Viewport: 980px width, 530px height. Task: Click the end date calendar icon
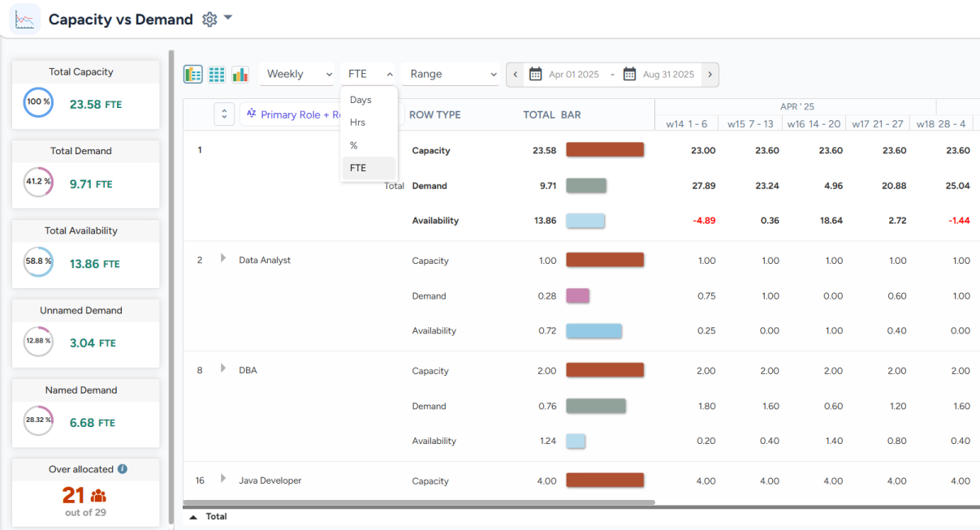click(x=630, y=75)
